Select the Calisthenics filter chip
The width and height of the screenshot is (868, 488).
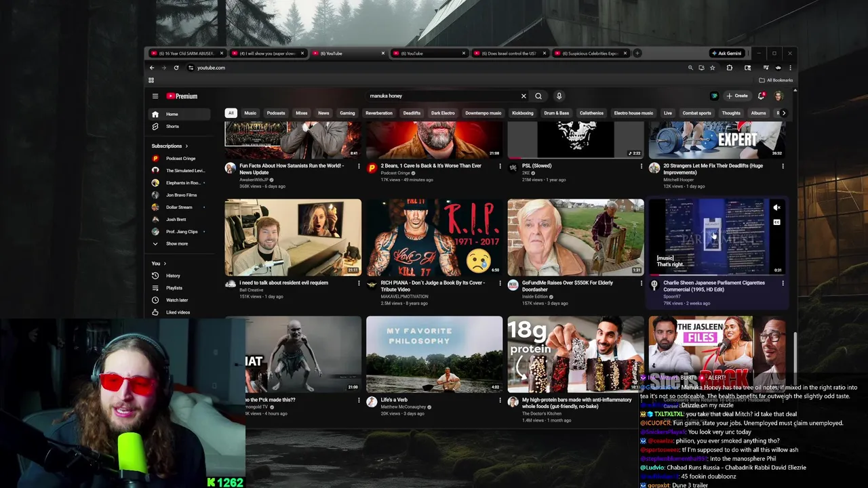(x=591, y=113)
